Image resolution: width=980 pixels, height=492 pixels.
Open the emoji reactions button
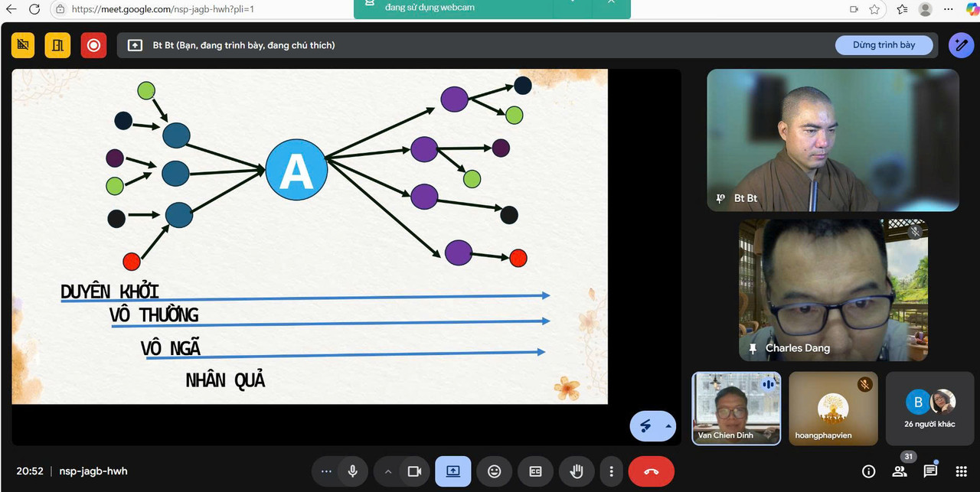point(495,471)
